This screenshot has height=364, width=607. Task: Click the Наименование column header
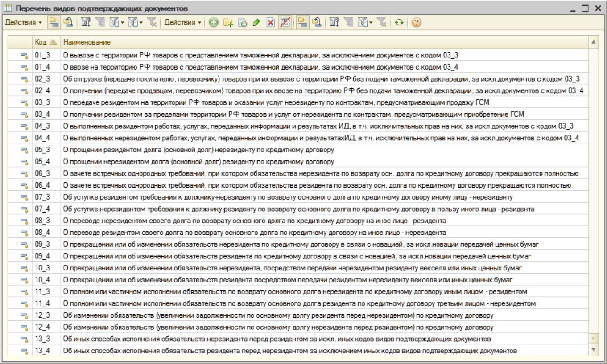coord(325,42)
